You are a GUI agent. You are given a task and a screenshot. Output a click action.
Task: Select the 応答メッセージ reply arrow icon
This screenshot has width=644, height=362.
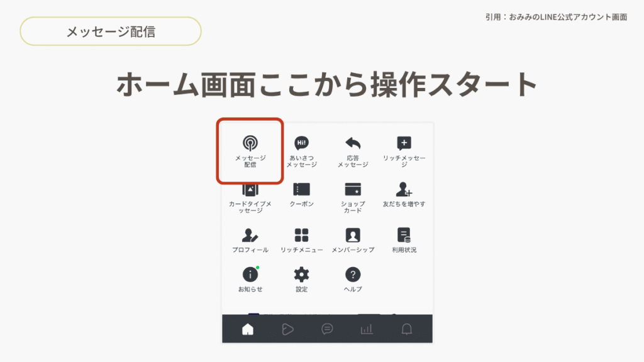[x=353, y=143]
